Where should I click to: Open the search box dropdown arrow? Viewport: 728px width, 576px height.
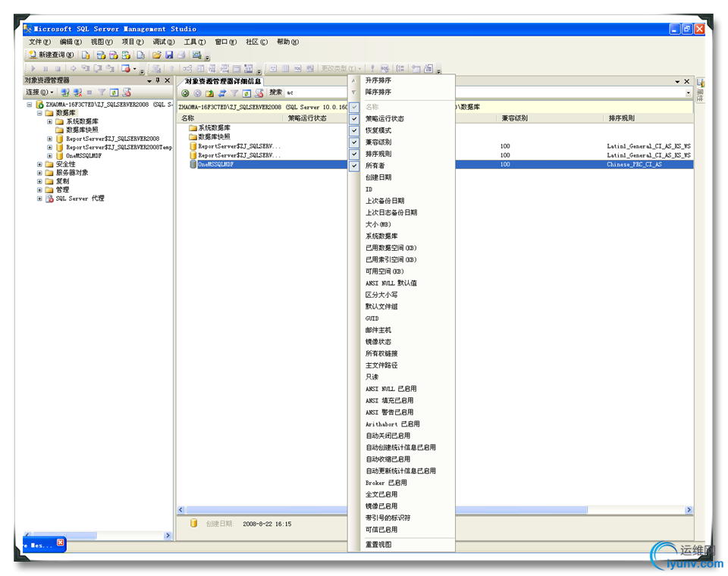coord(688,92)
